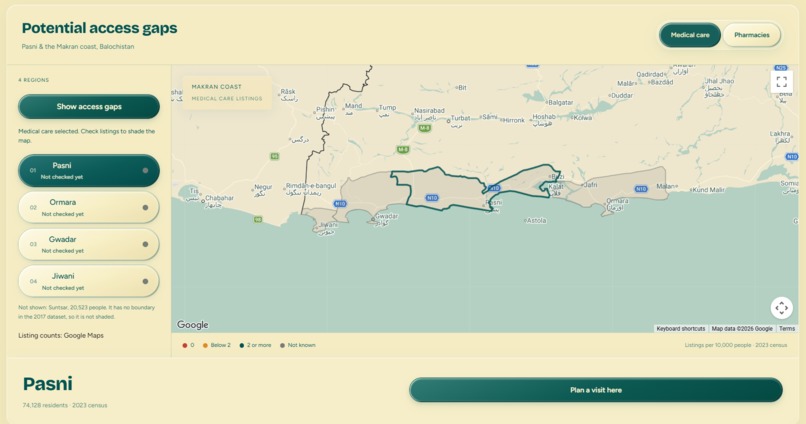This screenshot has height=424, width=806.
Task: Click the Listing counts: Google Maps text
Action: [61, 336]
